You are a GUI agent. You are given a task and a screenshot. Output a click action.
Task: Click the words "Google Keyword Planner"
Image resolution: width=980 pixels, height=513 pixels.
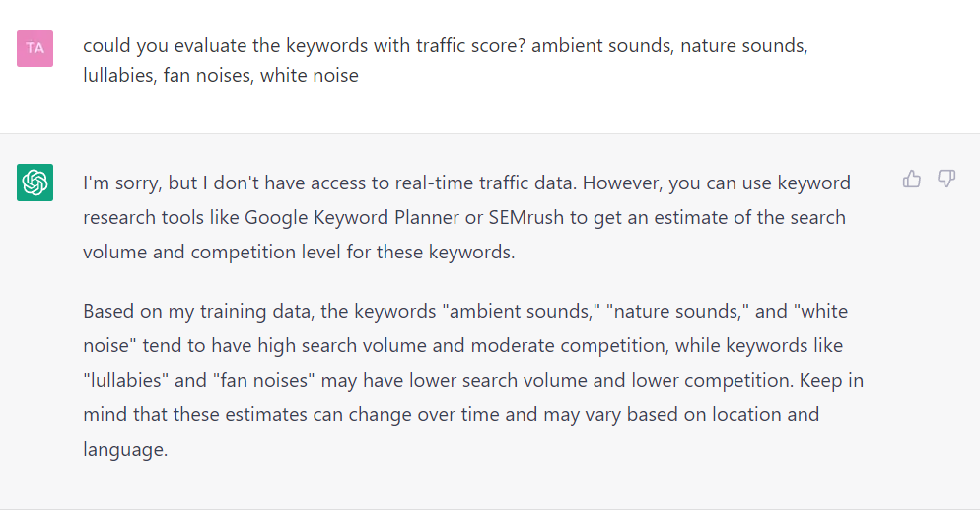(x=352, y=218)
